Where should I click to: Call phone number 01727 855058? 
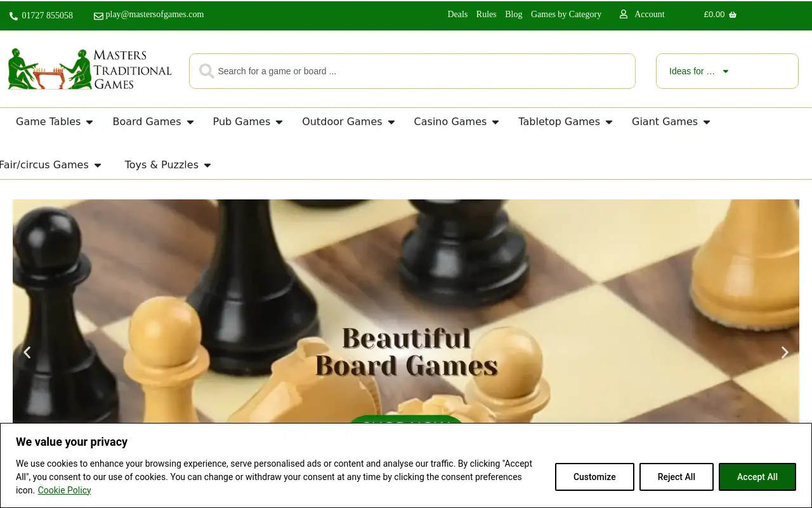click(47, 15)
